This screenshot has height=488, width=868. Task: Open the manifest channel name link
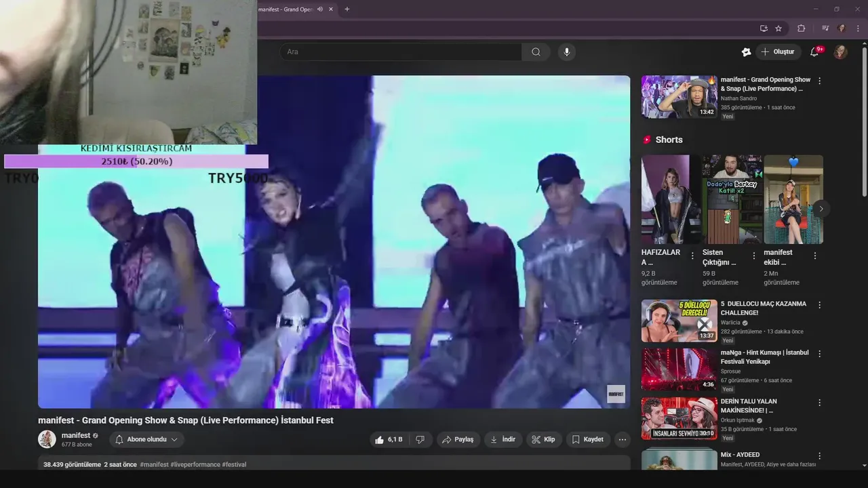[76, 435]
